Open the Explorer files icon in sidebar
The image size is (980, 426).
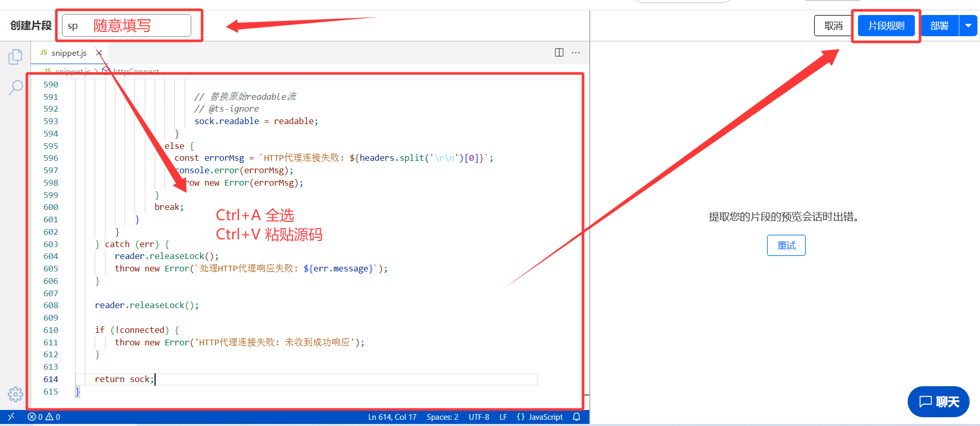16,57
